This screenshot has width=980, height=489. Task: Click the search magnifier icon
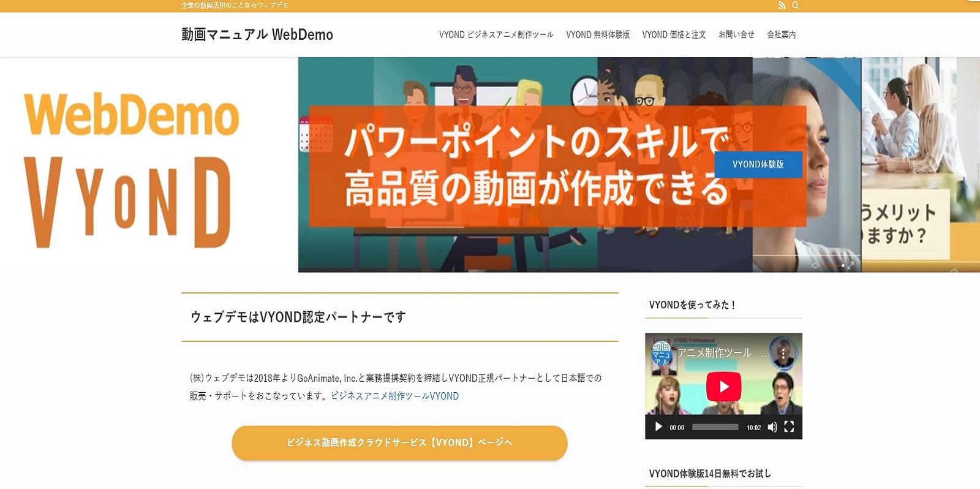[796, 6]
